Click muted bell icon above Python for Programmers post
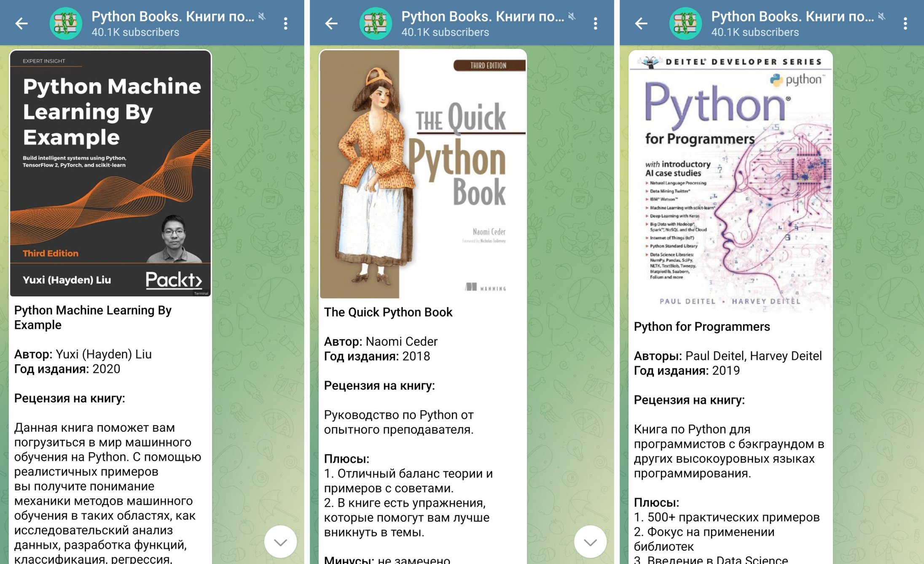This screenshot has width=924, height=564. [882, 16]
